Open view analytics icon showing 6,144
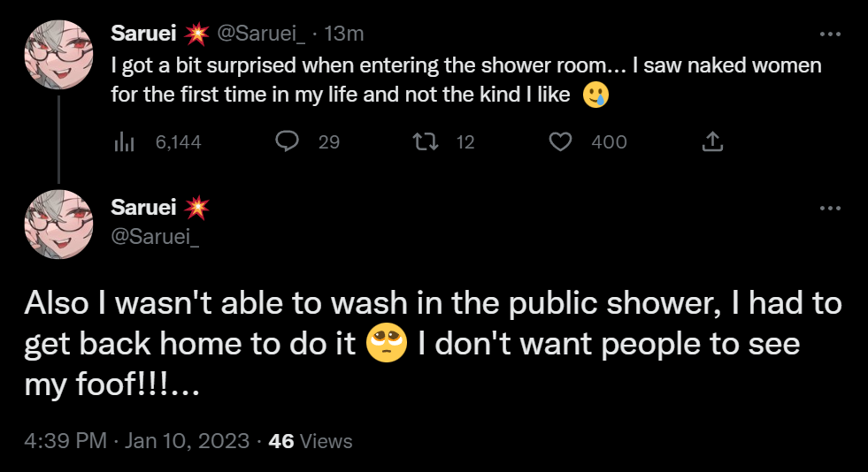Image resolution: width=868 pixels, height=472 pixels. pyautogui.click(x=123, y=141)
